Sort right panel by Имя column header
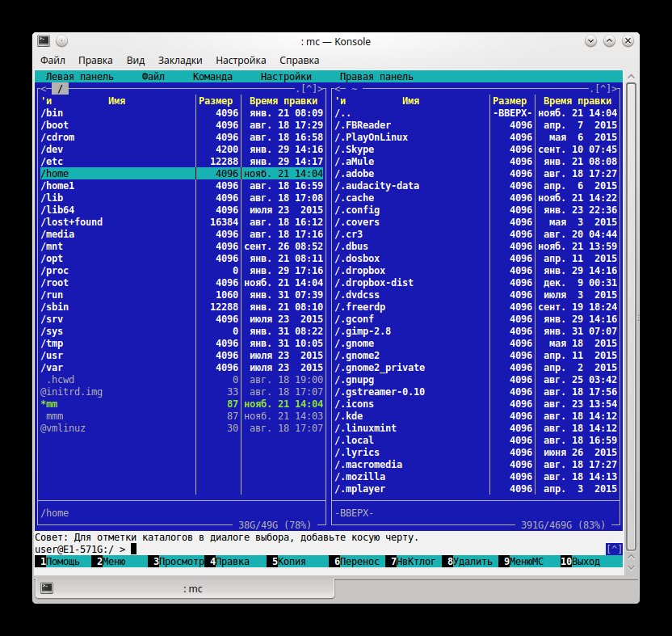This screenshot has width=672, height=636. [x=410, y=101]
